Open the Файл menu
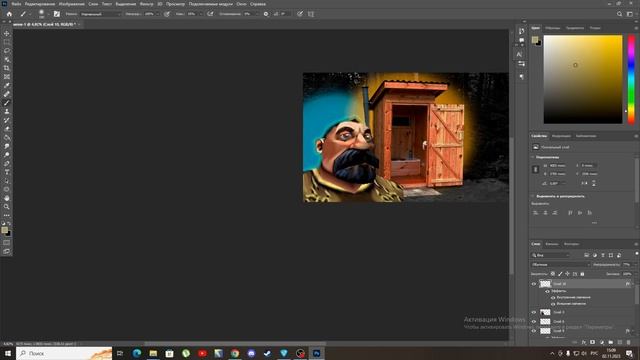Screen dimensions: 640x360 16,4
